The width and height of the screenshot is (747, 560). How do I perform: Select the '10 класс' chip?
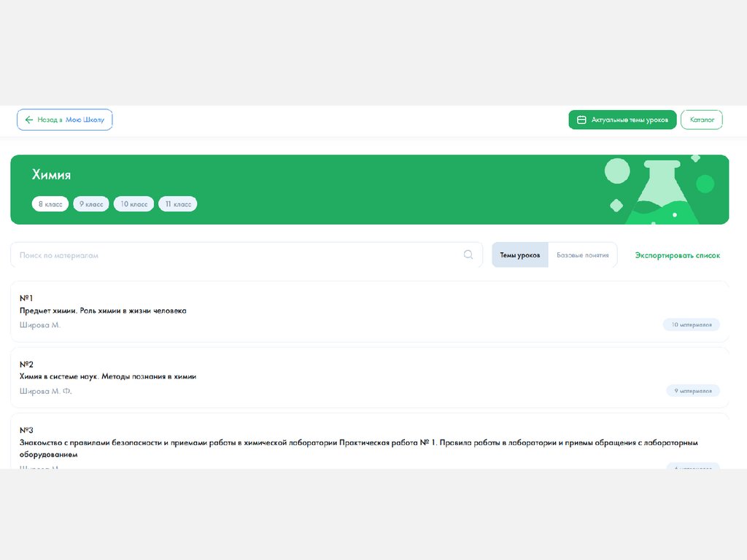134,204
